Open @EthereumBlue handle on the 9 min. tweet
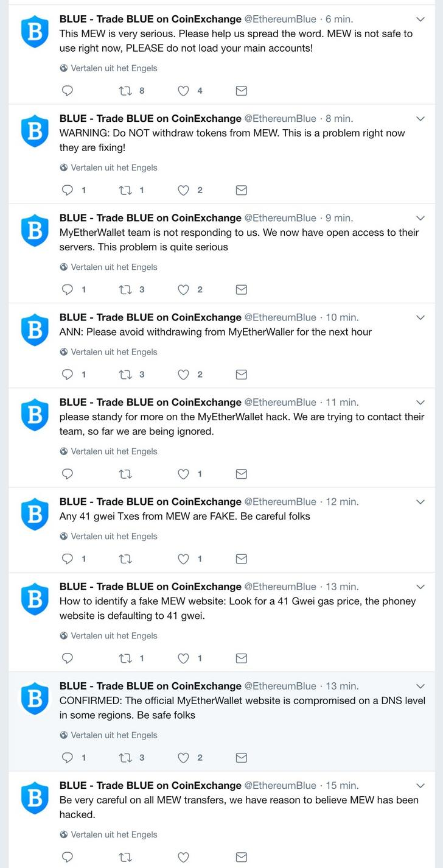 (x=280, y=217)
